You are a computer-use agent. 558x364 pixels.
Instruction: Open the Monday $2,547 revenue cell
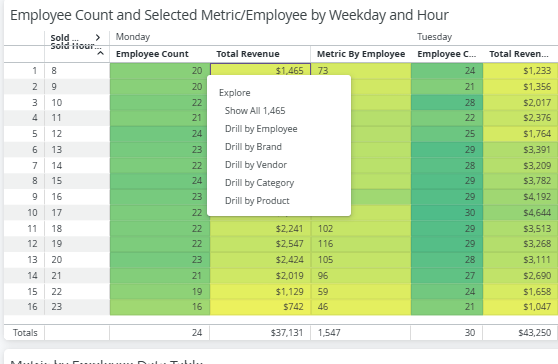(x=260, y=244)
